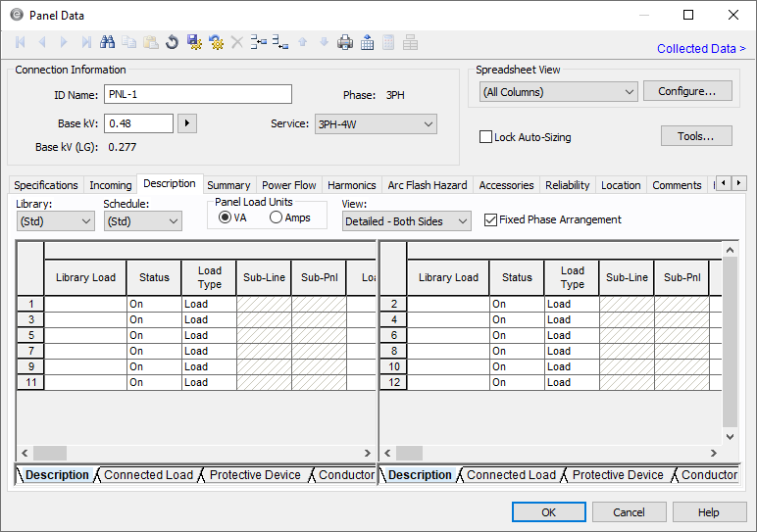Click the Undo arrow toolbar icon
This screenshot has height=532, width=757.
point(173,42)
